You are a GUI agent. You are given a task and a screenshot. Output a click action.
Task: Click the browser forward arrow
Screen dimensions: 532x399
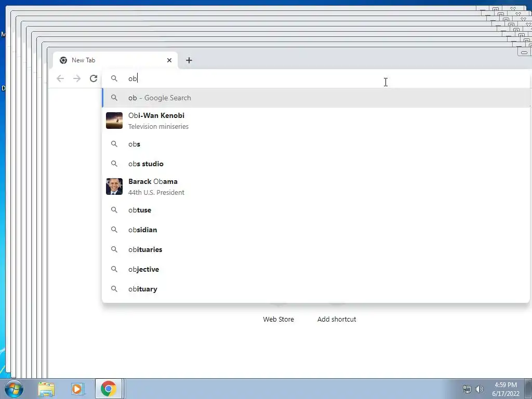(x=77, y=79)
